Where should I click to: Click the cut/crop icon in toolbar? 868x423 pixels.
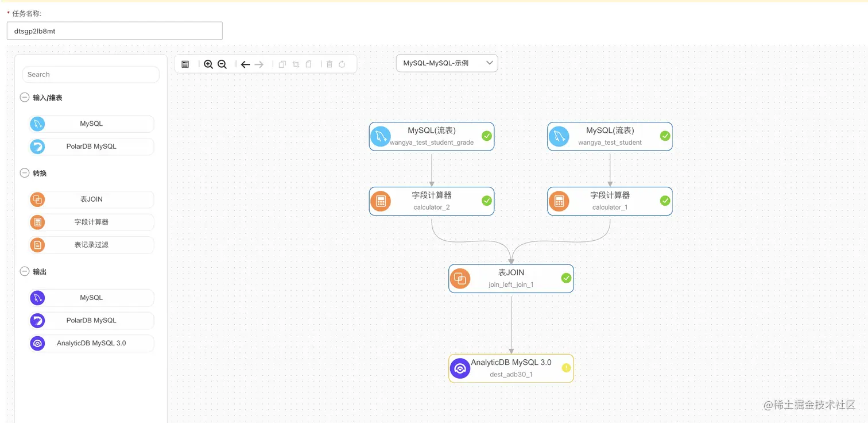tap(296, 64)
